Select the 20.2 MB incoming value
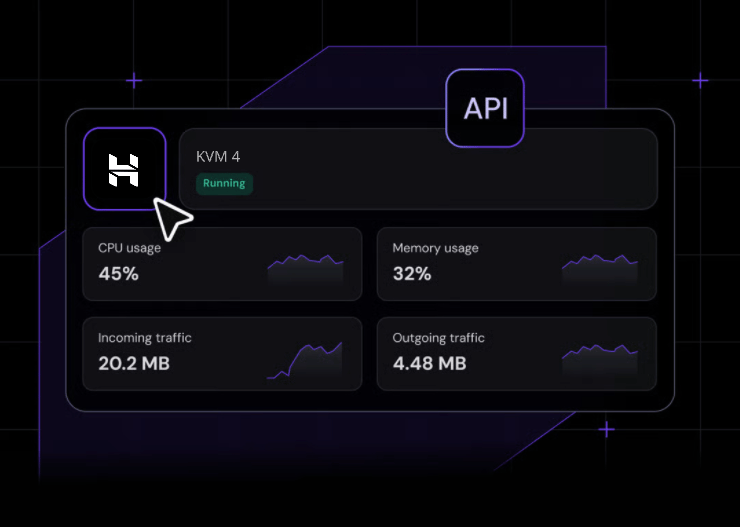 point(133,363)
